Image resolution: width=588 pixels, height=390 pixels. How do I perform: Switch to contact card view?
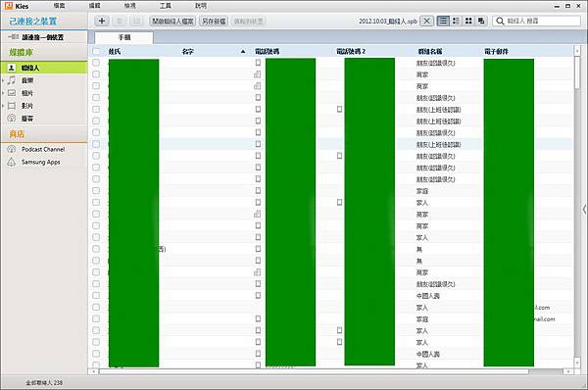[x=481, y=21]
